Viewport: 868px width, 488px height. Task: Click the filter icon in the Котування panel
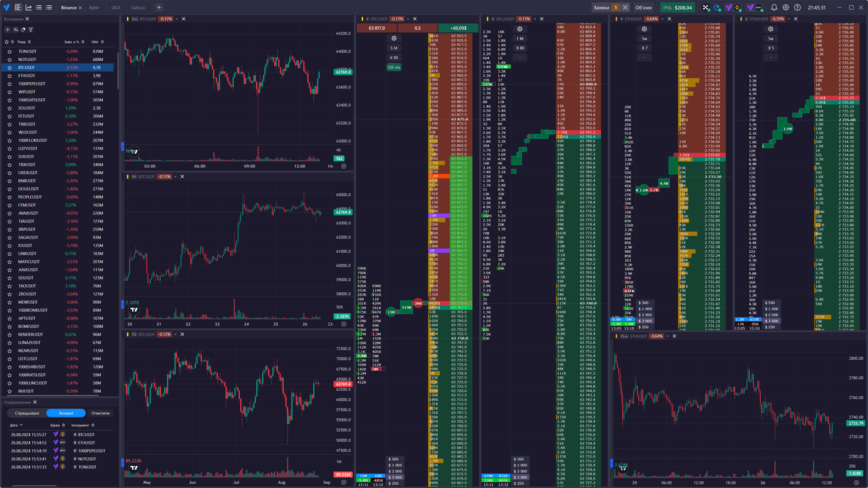tap(31, 30)
